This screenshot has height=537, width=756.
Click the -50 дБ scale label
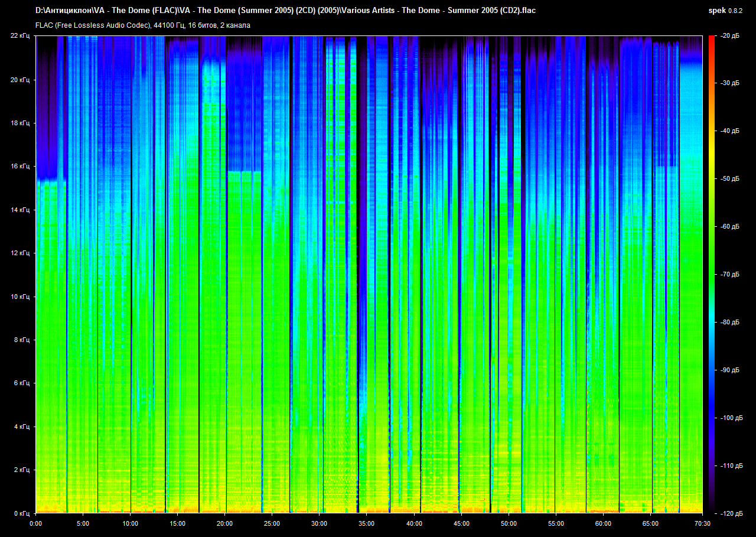pos(729,178)
